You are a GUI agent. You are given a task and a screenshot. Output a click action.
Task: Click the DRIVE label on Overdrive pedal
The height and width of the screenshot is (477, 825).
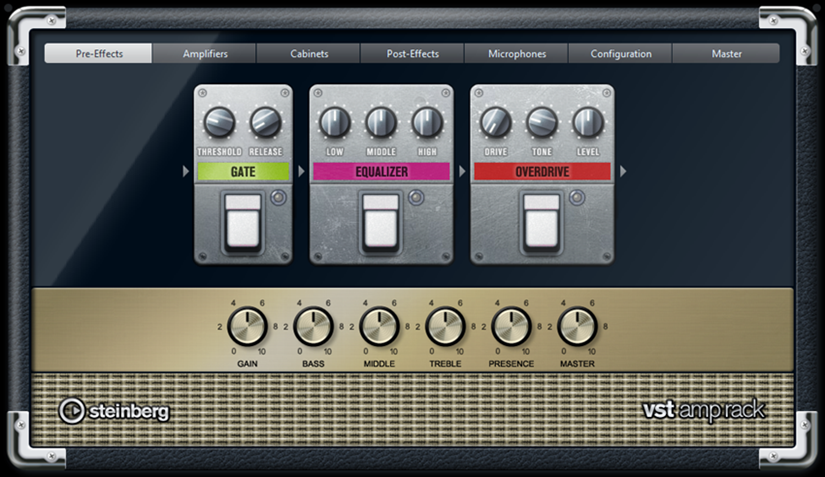pyautogui.click(x=496, y=151)
